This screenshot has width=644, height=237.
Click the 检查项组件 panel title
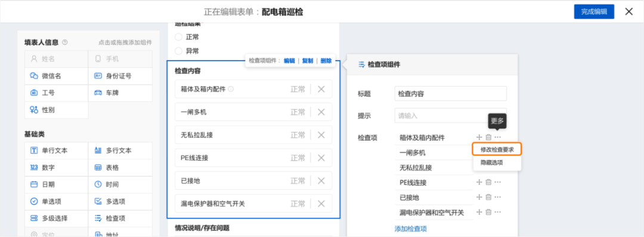click(x=383, y=64)
